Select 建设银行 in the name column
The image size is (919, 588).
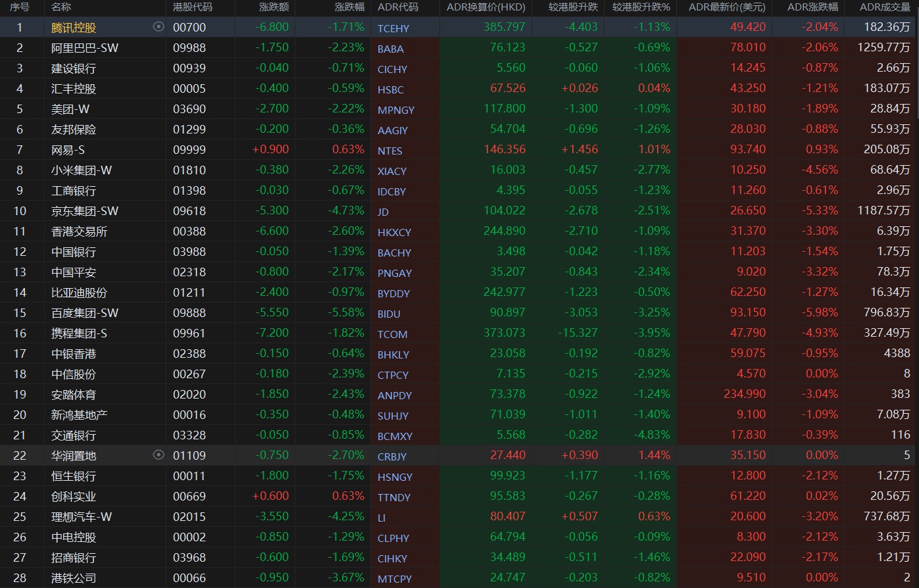pyautogui.click(x=74, y=68)
